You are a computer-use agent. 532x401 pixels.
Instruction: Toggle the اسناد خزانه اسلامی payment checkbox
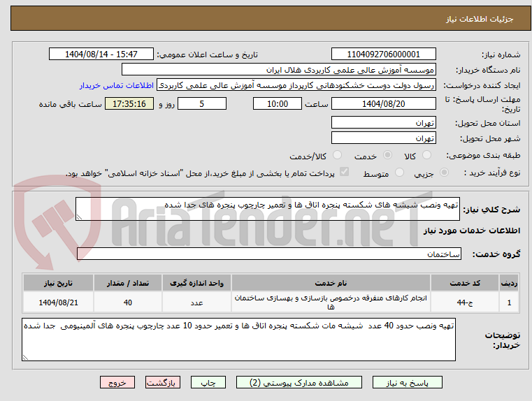tap(344, 172)
